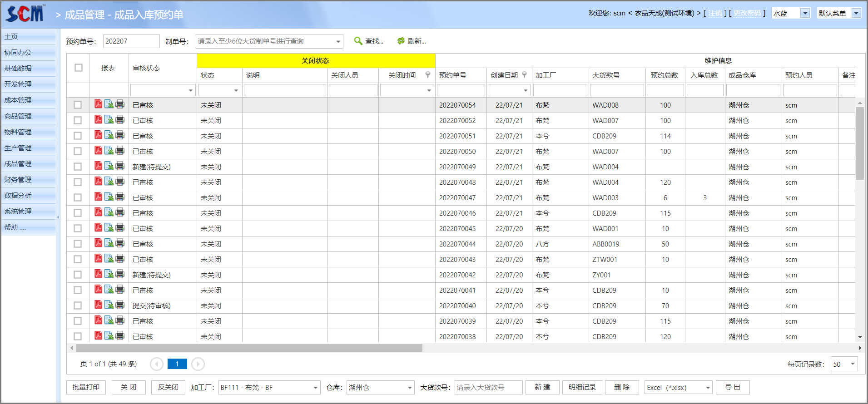Select the checkbox for order 2022070044 row
Screen dimensions: 868x404
pyautogui.click(x=78, y=244)
